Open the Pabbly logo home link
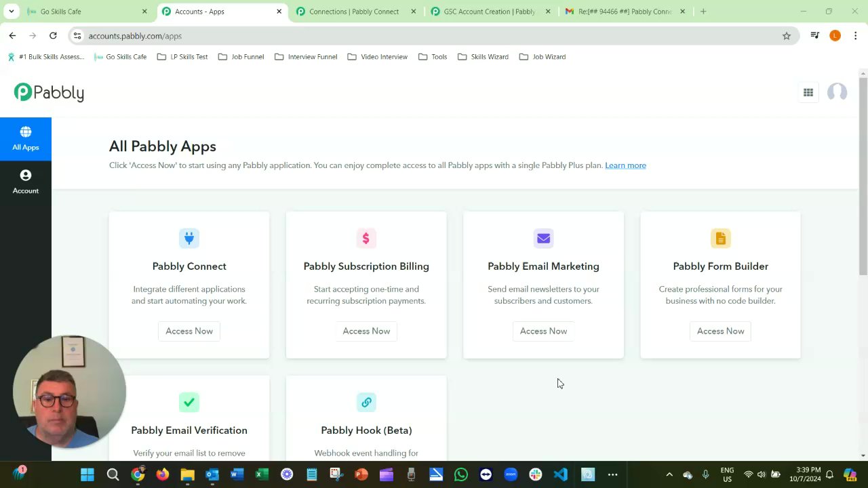Screen dimensions: 868x488 pos(49,93)
